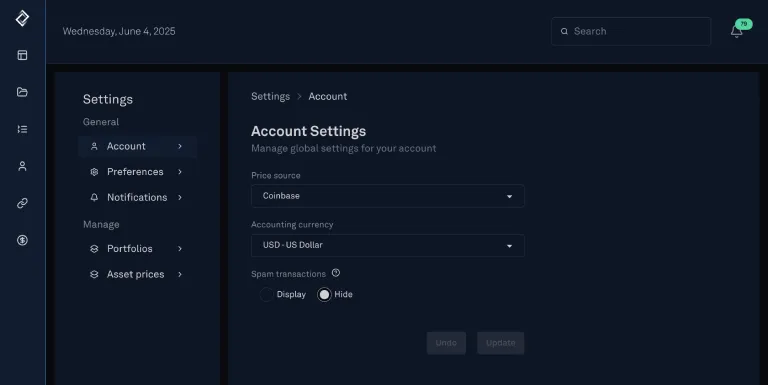Click the stack icon beside Portfolios
Viewport: 768px width, 385px height.
(94, 249)
